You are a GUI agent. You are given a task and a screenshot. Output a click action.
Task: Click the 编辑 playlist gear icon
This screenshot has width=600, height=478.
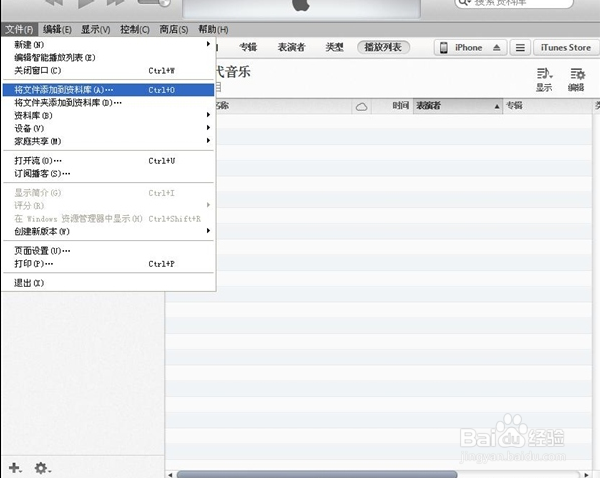pos(577,80)
